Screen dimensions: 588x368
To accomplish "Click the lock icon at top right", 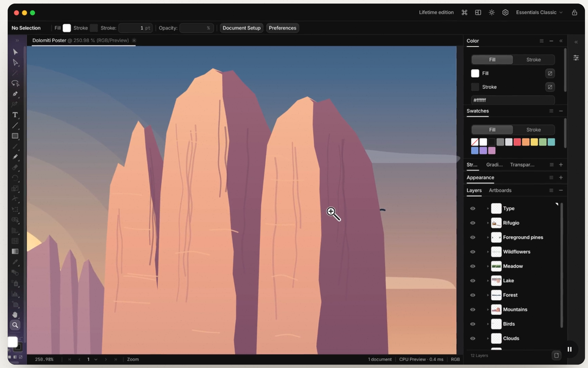I will [574, 12].
